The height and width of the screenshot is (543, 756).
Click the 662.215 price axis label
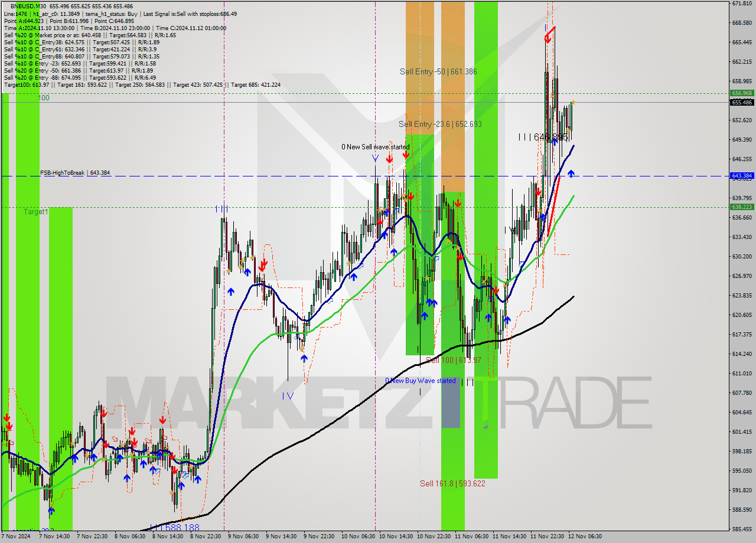742,62
